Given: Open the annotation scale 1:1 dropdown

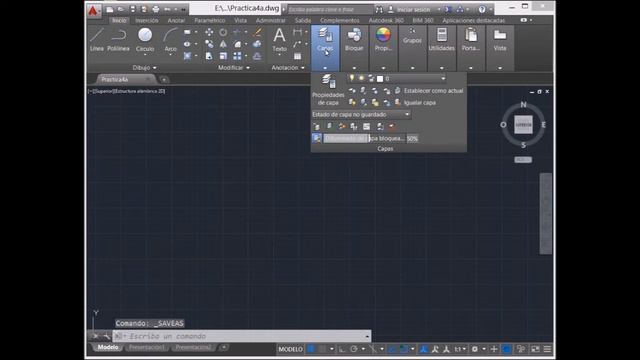Looking at the screenshot, I should point(460,349).
